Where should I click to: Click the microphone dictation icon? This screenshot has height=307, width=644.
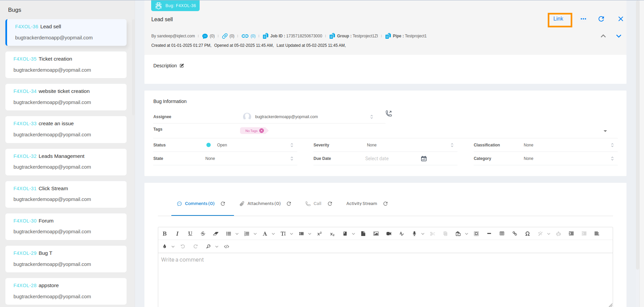(414, 234)
